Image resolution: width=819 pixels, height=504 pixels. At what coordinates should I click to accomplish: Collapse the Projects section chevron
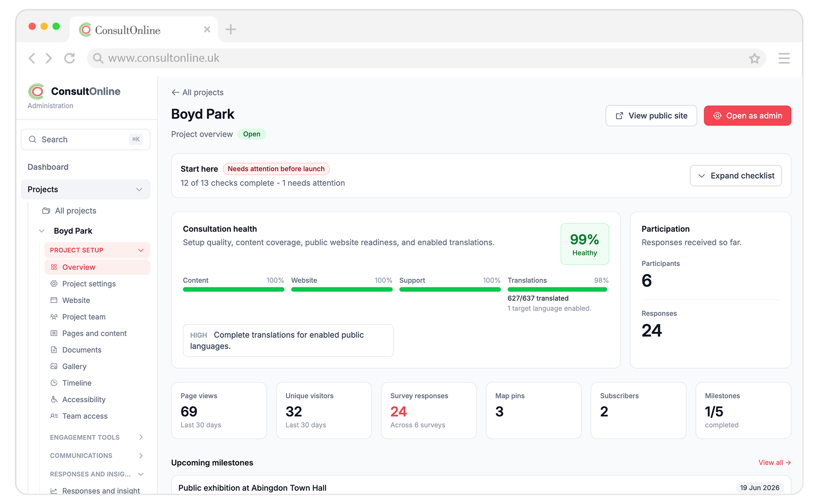click(x=139, y=189)
